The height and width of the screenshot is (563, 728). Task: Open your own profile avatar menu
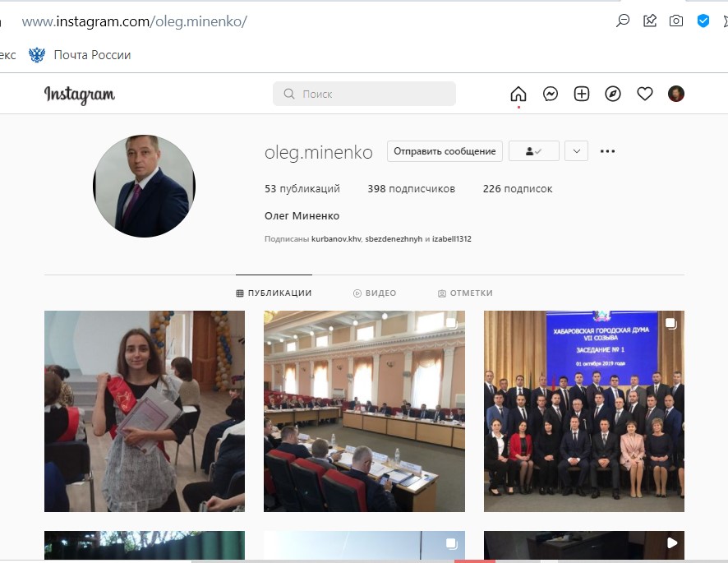pos(676,94)
